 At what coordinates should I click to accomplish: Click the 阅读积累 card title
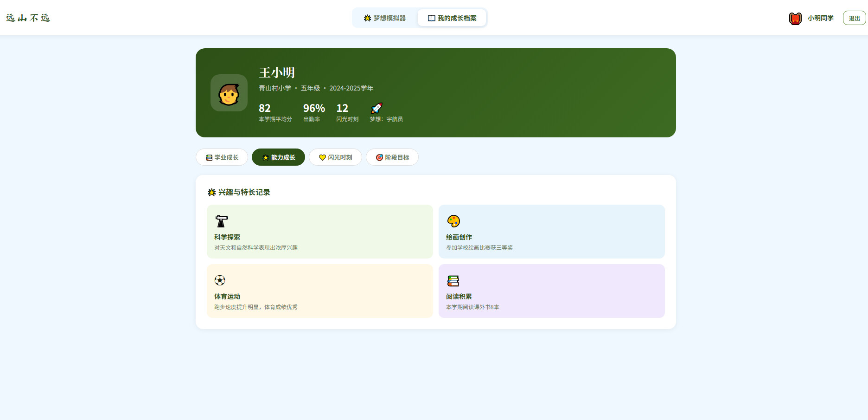(459, 297)
